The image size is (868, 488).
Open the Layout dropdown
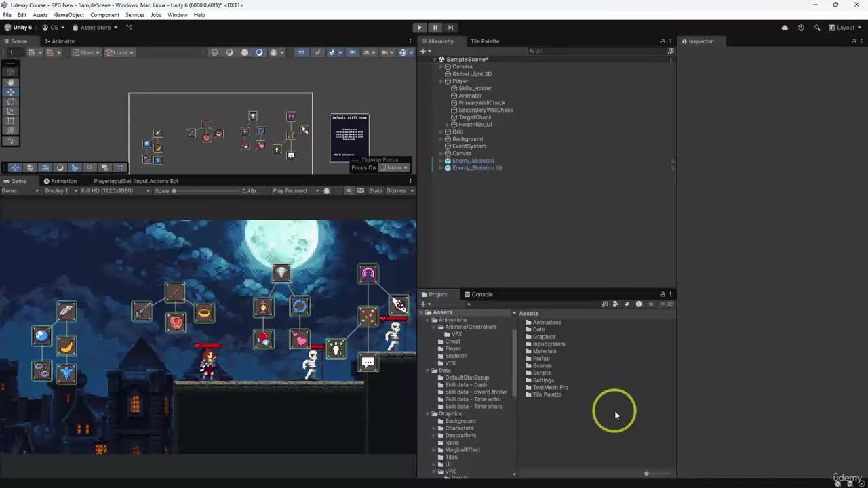coord(846,28)
